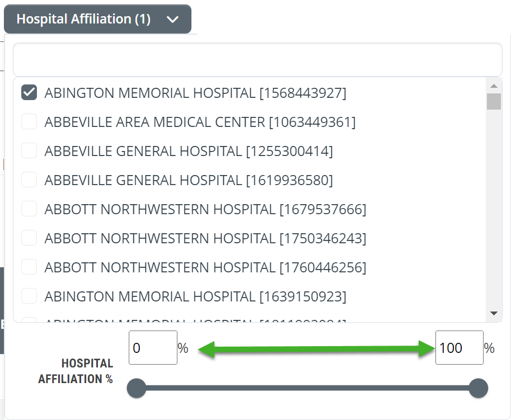
Task: Click the list scrollbar up arrow
Action: click(494, 86)
